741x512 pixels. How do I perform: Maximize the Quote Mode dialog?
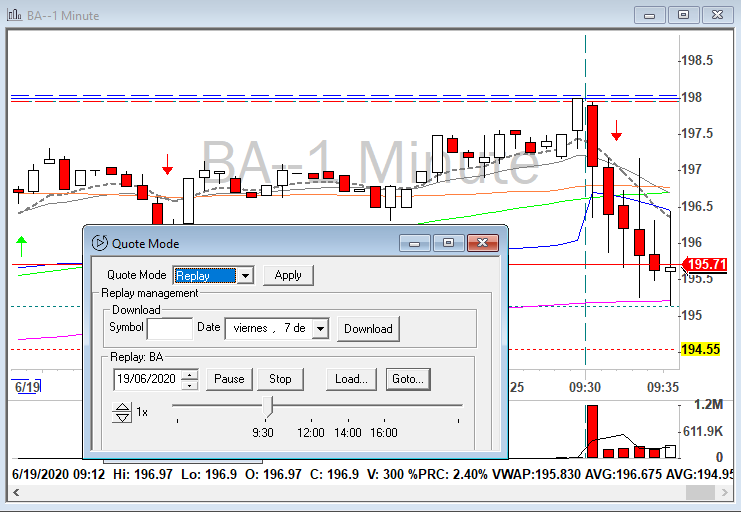448,243
